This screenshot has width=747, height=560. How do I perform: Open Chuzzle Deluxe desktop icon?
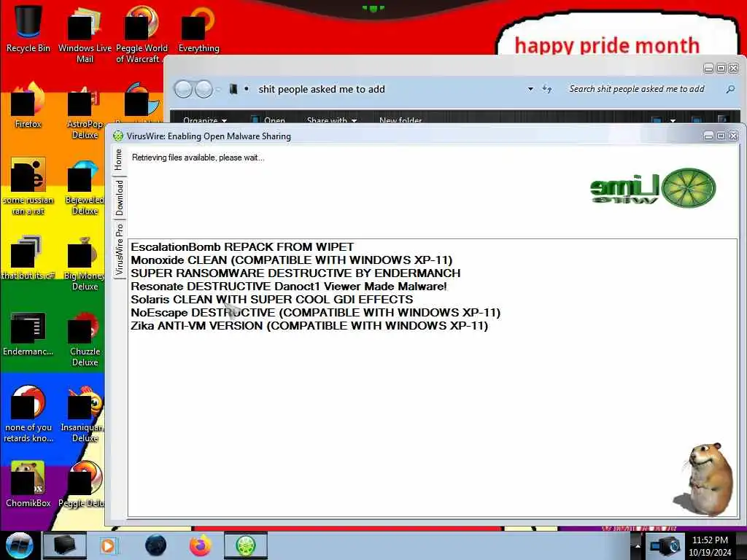85,339
